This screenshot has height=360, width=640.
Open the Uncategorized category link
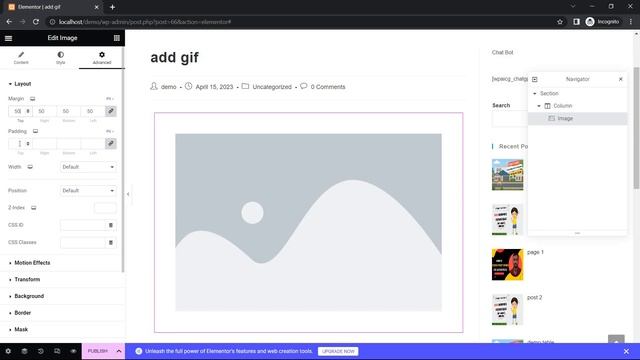click(272, 87)
